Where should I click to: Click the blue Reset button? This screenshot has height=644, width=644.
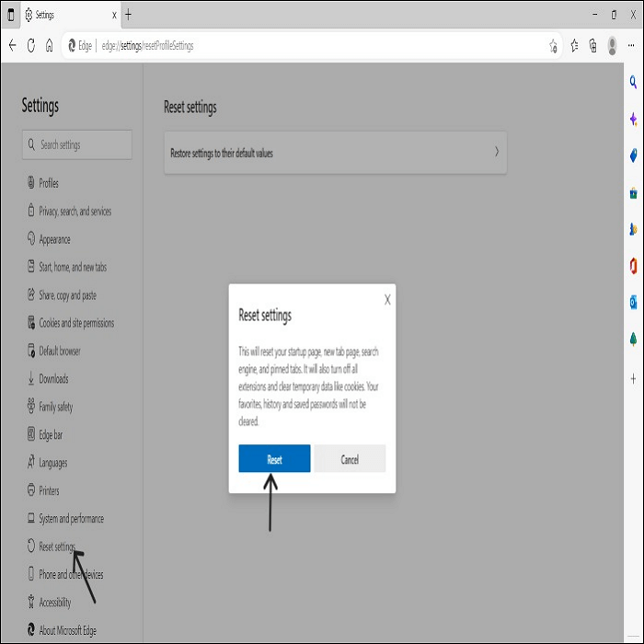[274, 458]
